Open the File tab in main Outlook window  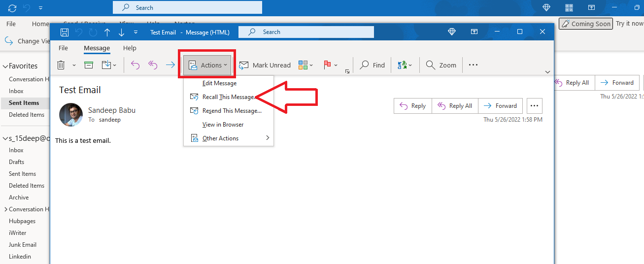(x=11, y=24)
